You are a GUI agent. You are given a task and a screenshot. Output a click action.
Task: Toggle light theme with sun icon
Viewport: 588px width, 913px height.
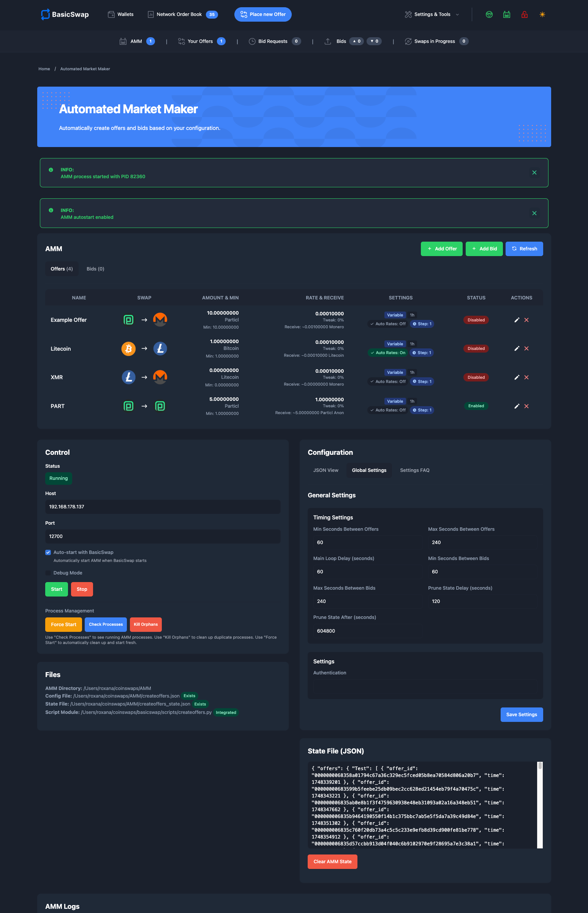pos(542,14)
